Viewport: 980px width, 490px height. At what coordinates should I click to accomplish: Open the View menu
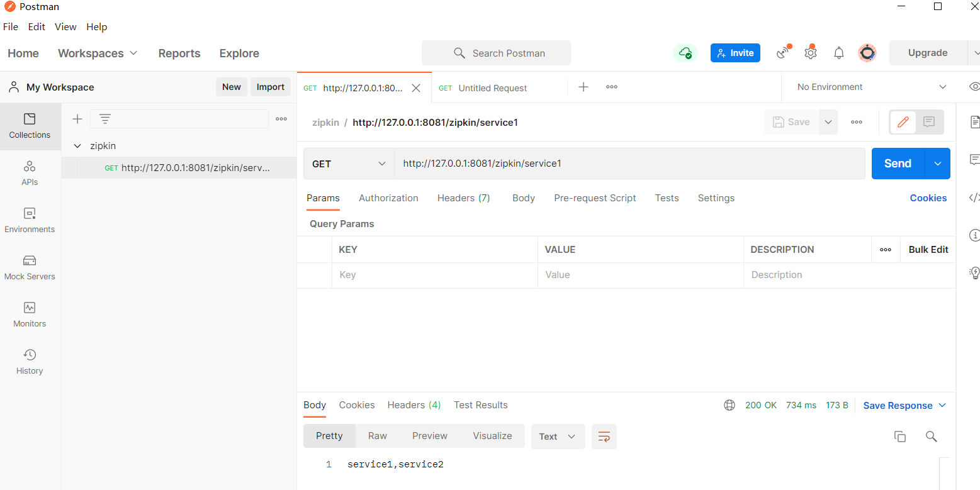pyautogui.click(x=65, y=27)
